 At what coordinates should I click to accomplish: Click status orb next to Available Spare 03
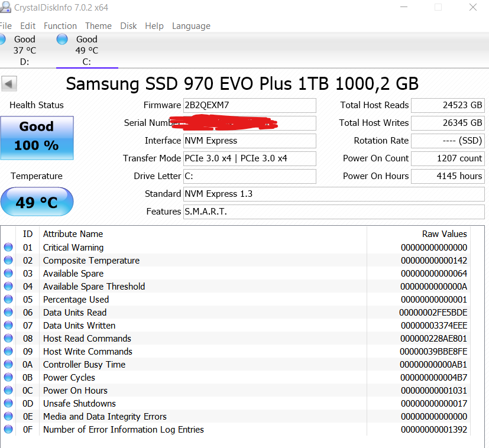[8, 273]
